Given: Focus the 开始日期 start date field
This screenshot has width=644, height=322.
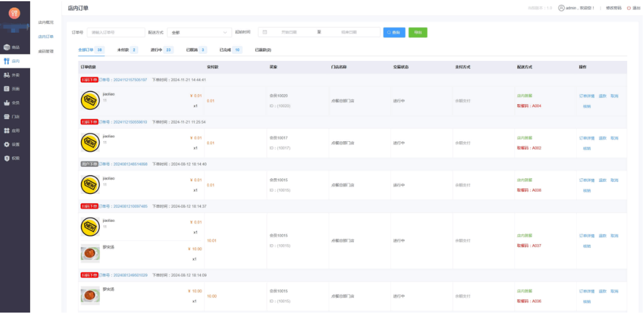Looking at the screenshot, I should (x=289, y=32).
